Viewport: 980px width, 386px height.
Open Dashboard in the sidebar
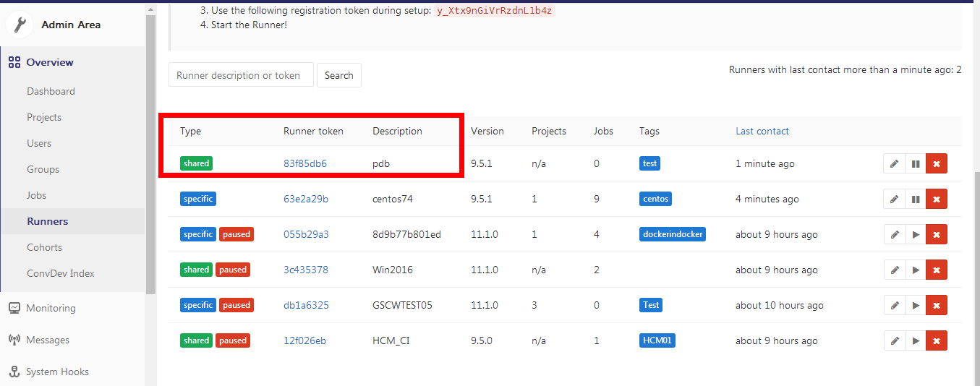click(x=51, y=91)
